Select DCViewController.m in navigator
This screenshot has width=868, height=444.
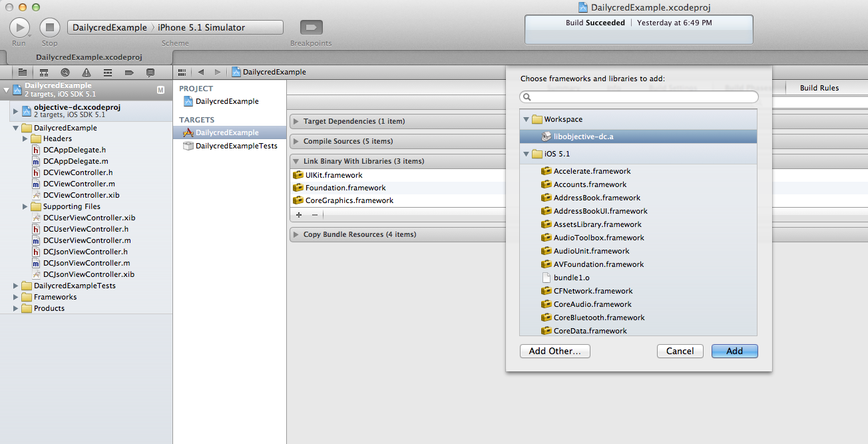tap(79, 184)
